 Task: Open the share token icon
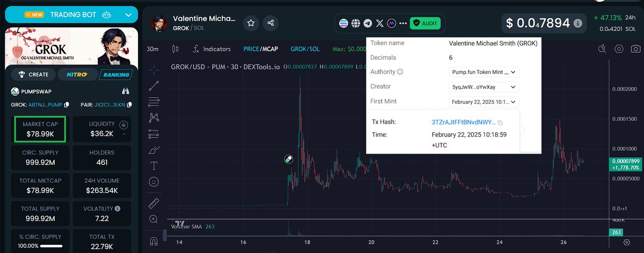(271, 23)
